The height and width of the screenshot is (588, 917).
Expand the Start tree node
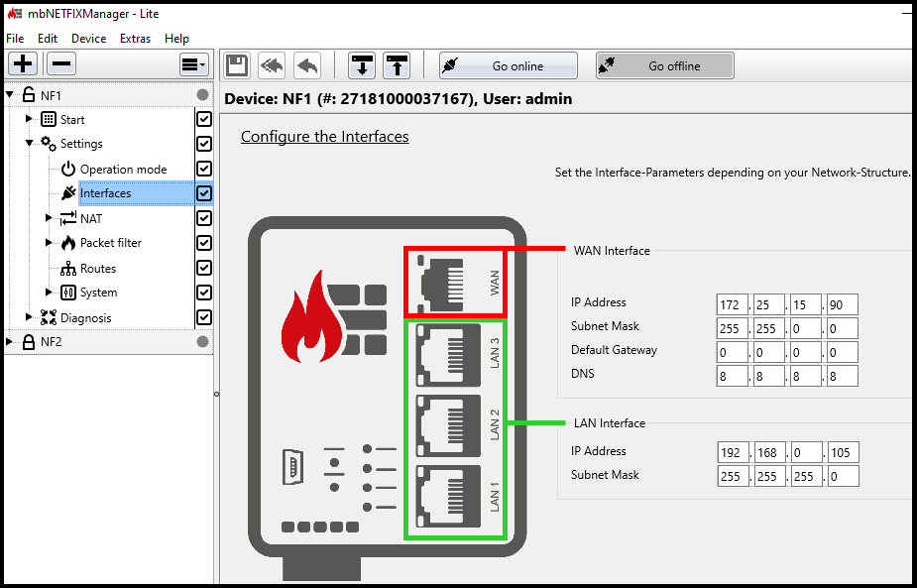pyautogui.click(x=29, y=119)
